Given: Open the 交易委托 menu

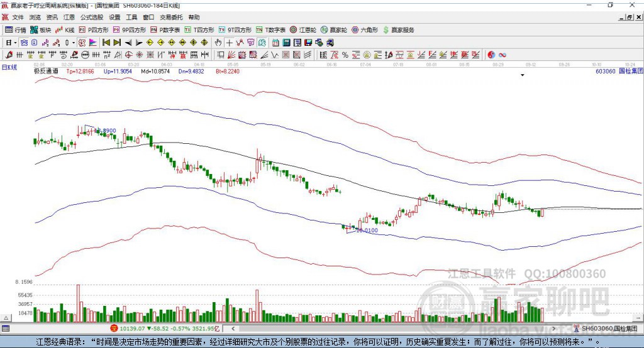Looking at the screenshot, I should point(171,17).
